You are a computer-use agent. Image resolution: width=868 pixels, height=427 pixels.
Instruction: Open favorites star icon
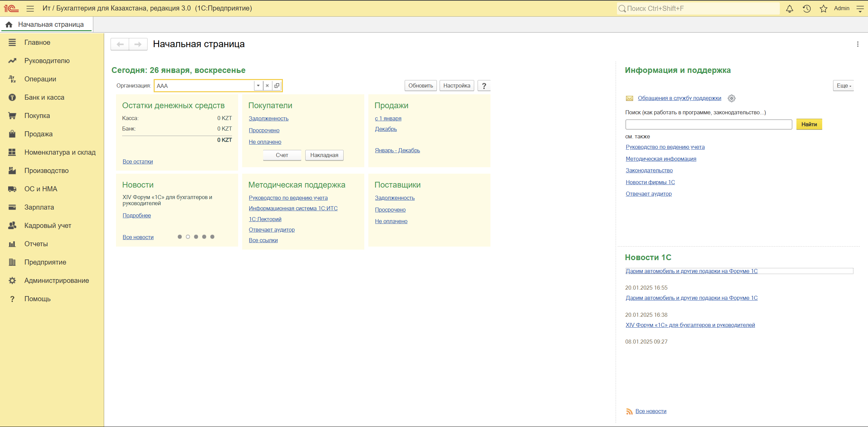tap(824, 8)
